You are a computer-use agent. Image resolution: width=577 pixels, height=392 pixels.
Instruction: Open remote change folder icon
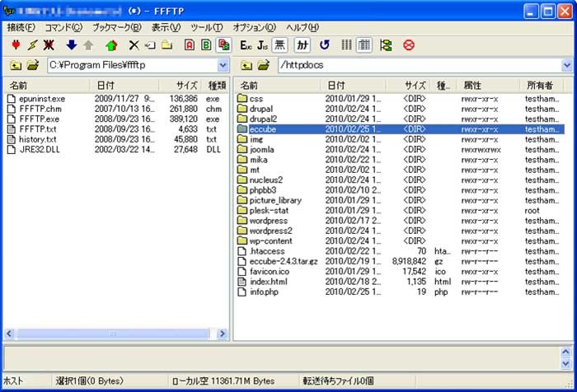[x=264, y=65]
